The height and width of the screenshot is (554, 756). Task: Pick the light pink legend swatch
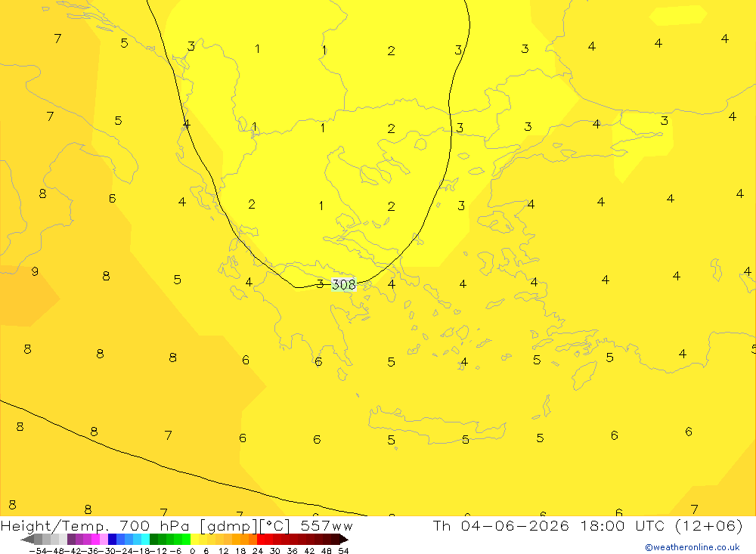[x=104, y=540]
